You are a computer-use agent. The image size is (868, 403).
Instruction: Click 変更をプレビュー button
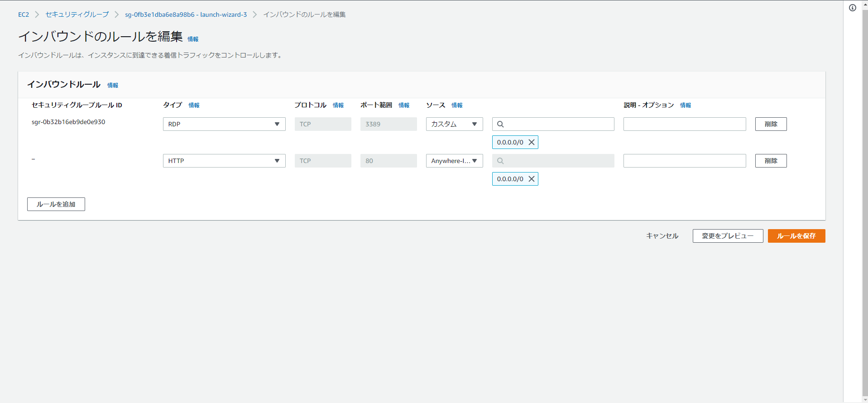pos(728,236)
